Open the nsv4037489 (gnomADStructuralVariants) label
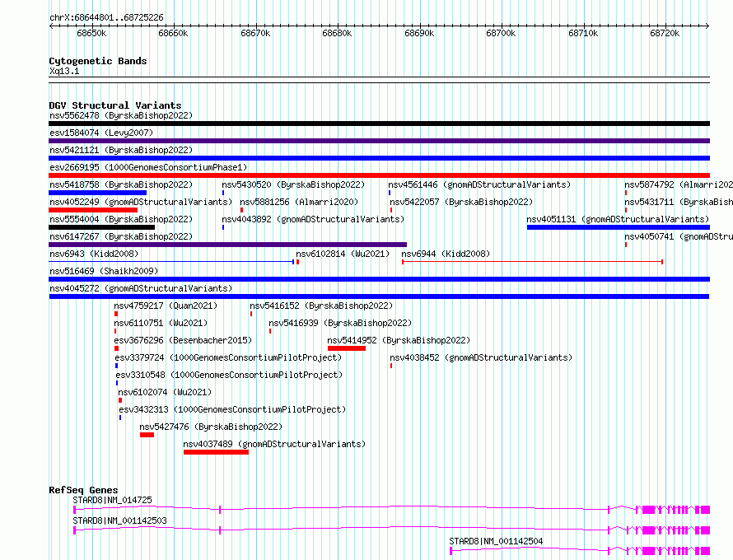The height and width of the screenshot is (560, 733). (274, 444)
